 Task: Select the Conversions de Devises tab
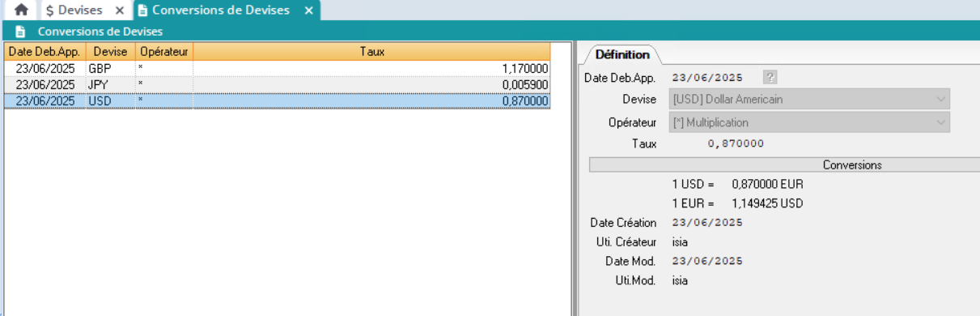(x=220, y=11)
